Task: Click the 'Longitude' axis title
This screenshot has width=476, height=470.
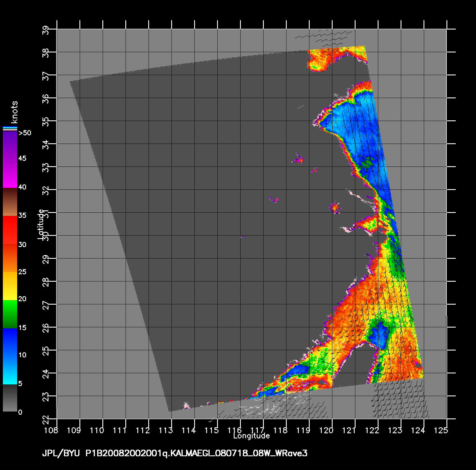Action: 251,436
